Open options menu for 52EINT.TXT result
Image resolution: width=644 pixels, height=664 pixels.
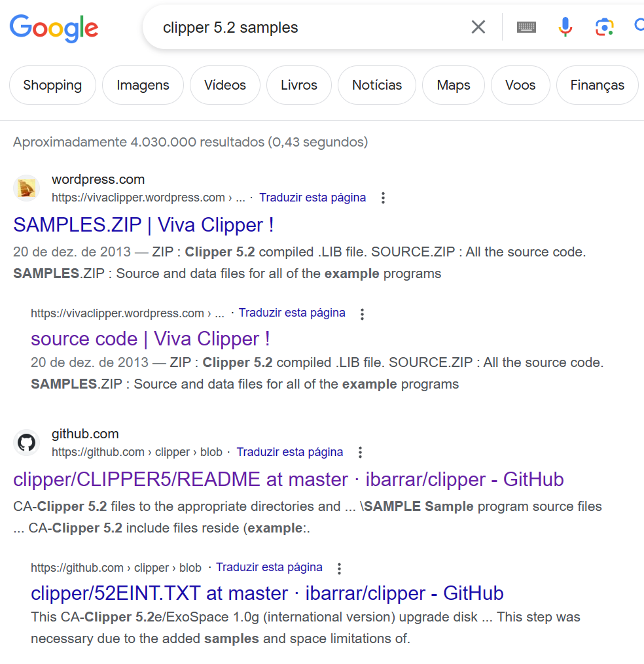coord(339,568)
